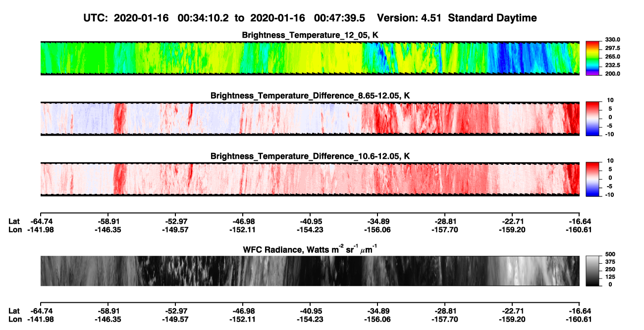Click the blue-red colorbar beside the 8.65-12.05 panel
This screenshot has width=644, height=330.
(592, 118)
